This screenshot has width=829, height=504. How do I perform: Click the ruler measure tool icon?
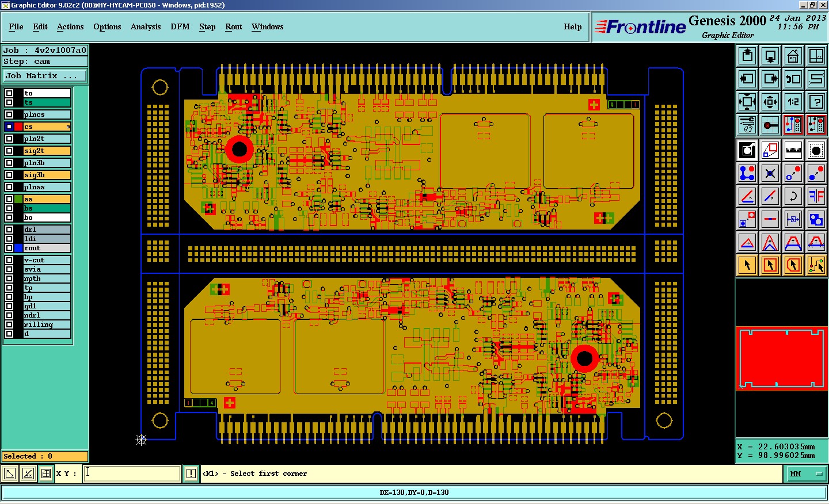tap(793, 150)
